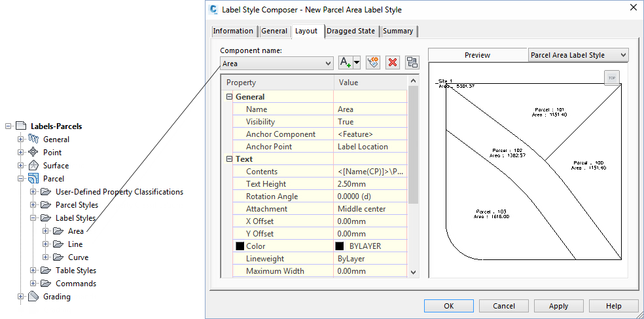This screenshot has width=644, height=319.
Task: Expand the Area label styles folder
Action: coord(46,231)
